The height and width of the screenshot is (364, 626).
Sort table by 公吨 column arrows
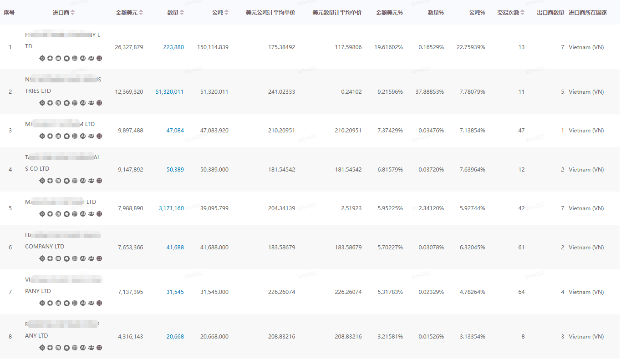click(227, 13)
